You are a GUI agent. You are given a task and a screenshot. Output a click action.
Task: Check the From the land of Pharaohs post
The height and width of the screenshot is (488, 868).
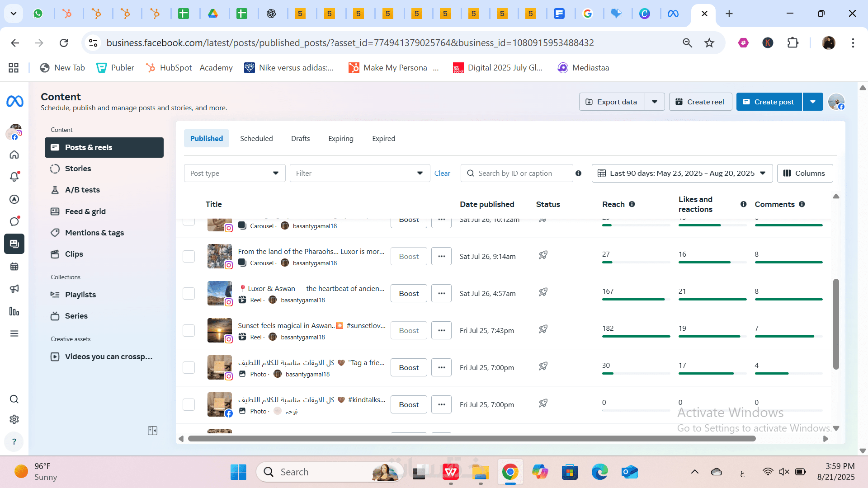tap(189, 256)
